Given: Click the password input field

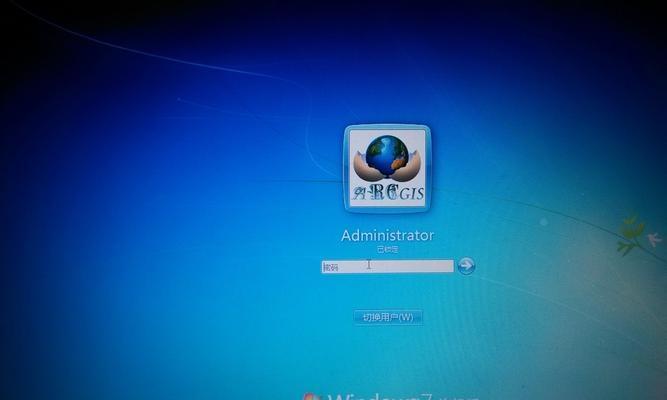Looking at the screenshot, I should pyautogui.click(x=387, y=266).
